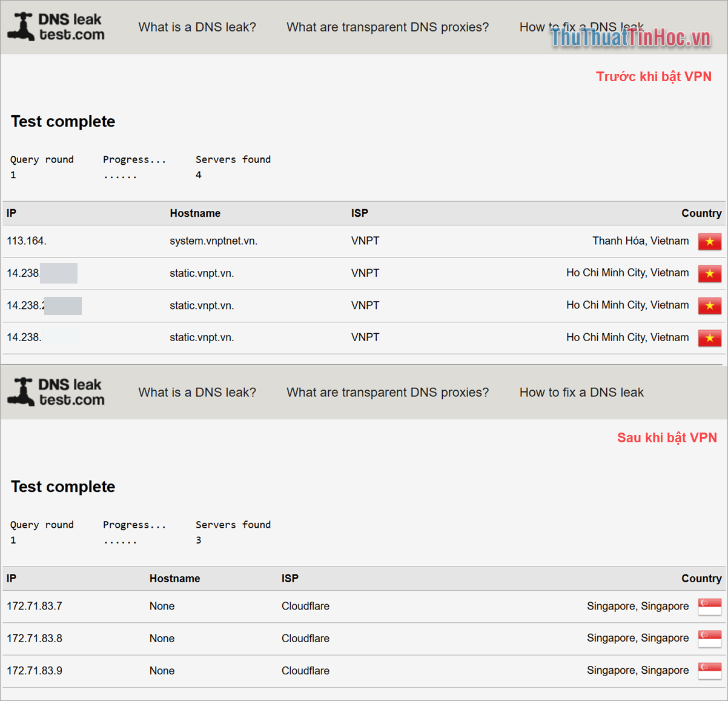Click the Singapore flag in the 172.71.83.9 row
The width and height of the screenshot is (728, 701).
(709, 671)
